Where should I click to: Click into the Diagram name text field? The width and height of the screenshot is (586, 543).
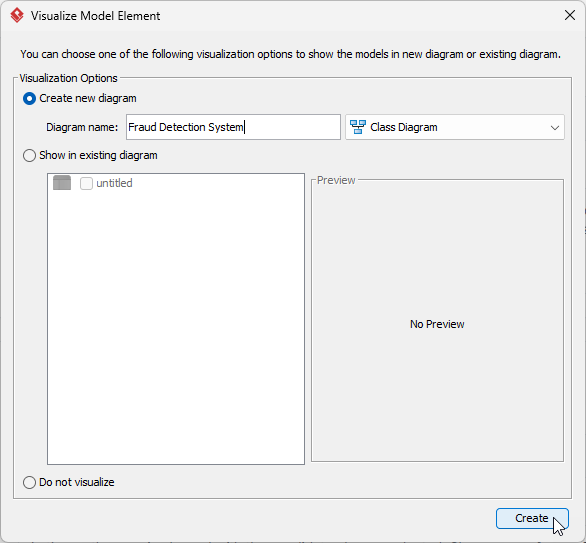tap(233, 127)
